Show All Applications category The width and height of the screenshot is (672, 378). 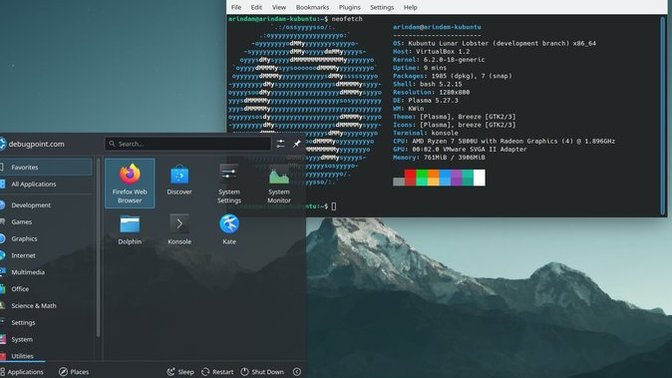pyautogui.click(x=46, y=184)
